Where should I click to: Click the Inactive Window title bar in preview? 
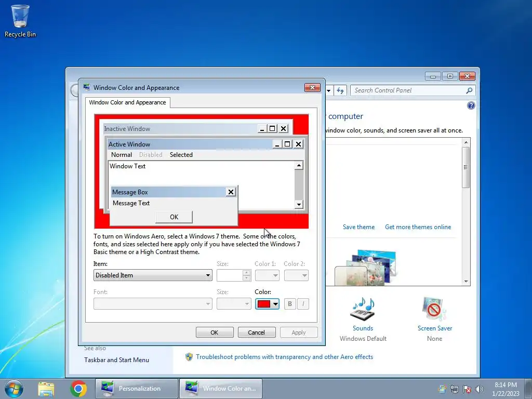point(180,129)
